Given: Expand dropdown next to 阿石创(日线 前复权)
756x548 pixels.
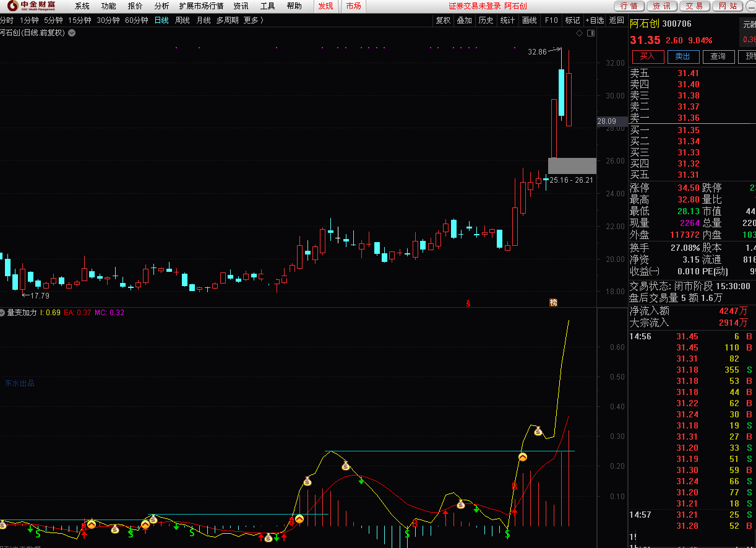Looking at the screenshot, I should point(72,33).
